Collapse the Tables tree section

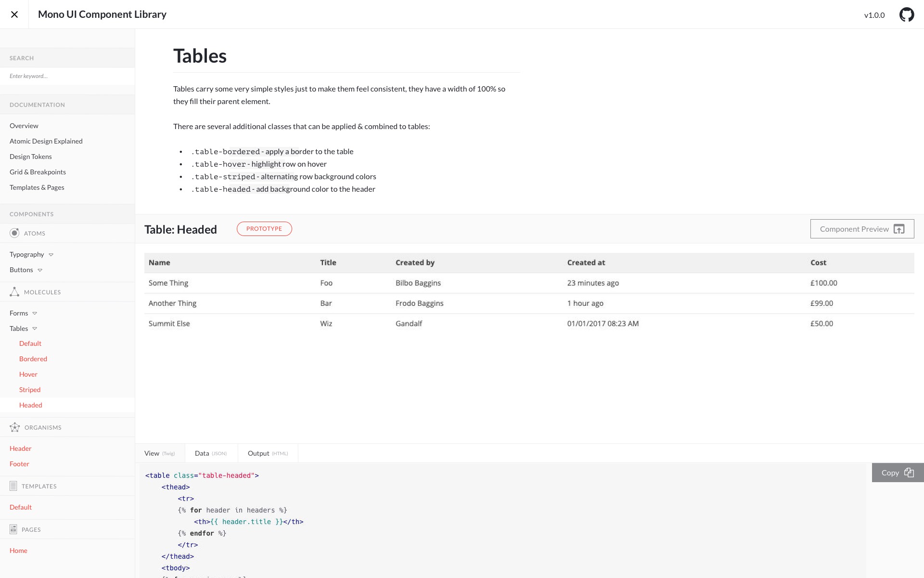pyautogui.click(x=35, y=328)
